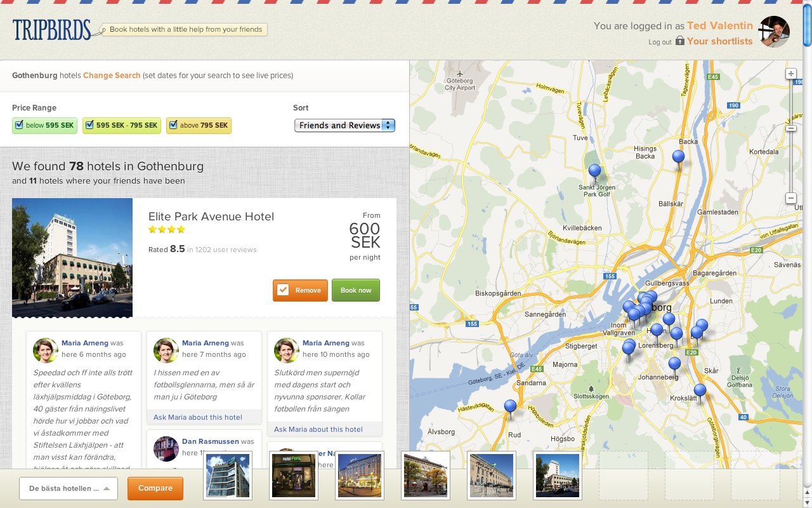Click the '600 SEK' price text
This screenshot has height=508, width=812.
365,236
